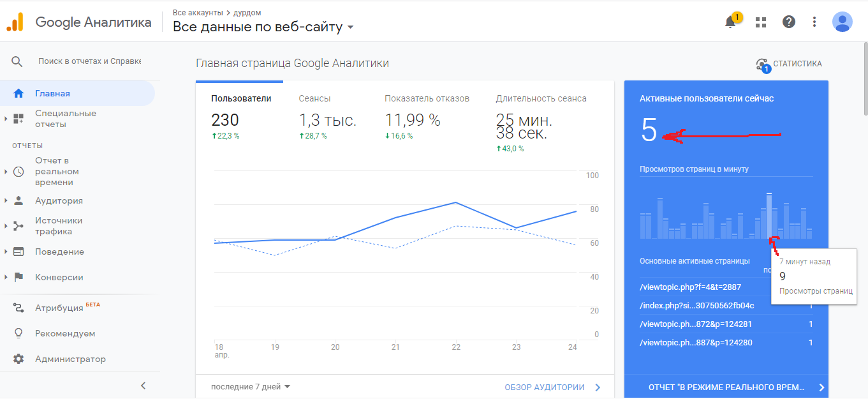The height and width of the screenshot is (399, 868).
Task: Expand the Поведение section arrow
Action: point(6,252)
